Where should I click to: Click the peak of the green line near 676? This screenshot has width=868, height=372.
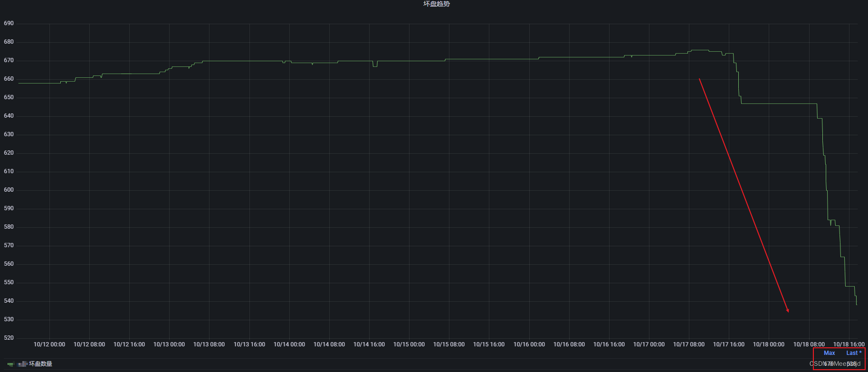pos(700,50)
